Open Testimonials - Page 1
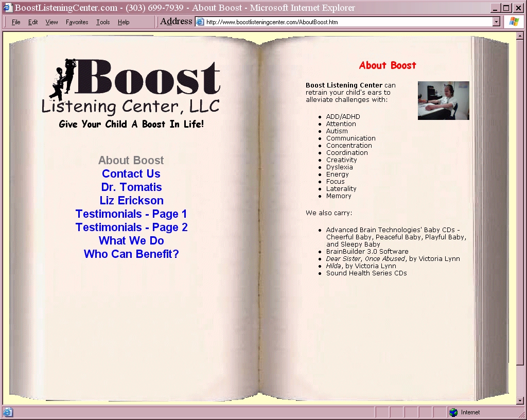This screenshot has height=420, width=527. (x=131, y=214)
